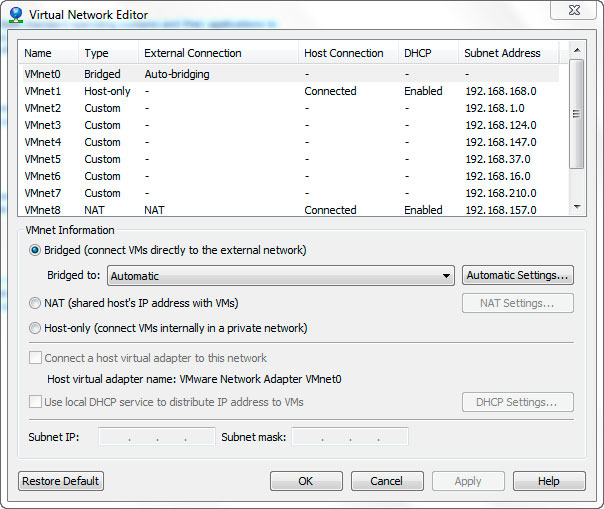Screen dimensions: 604x509
Task: Click the Apply button
Action: [468, 481]
